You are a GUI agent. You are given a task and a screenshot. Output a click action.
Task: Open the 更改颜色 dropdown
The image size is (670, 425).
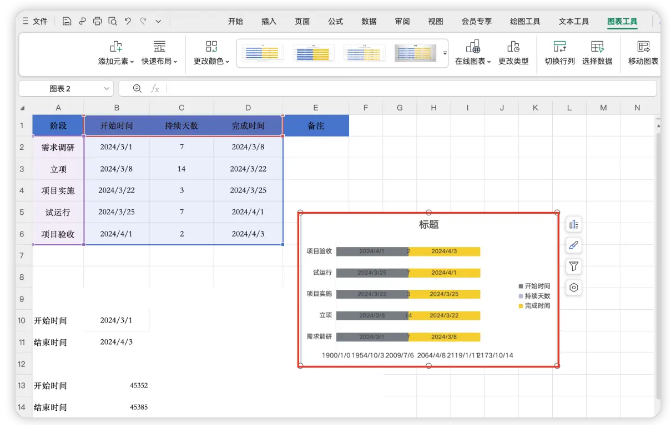tap(212, 53)
